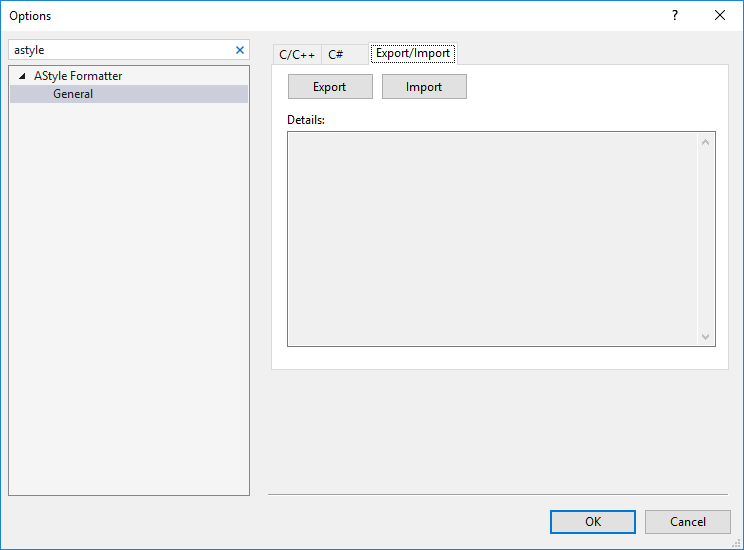Click the Details vertical scrollbar track
The width and height of the screenshot is (744, 550).
tap(706, 240)
